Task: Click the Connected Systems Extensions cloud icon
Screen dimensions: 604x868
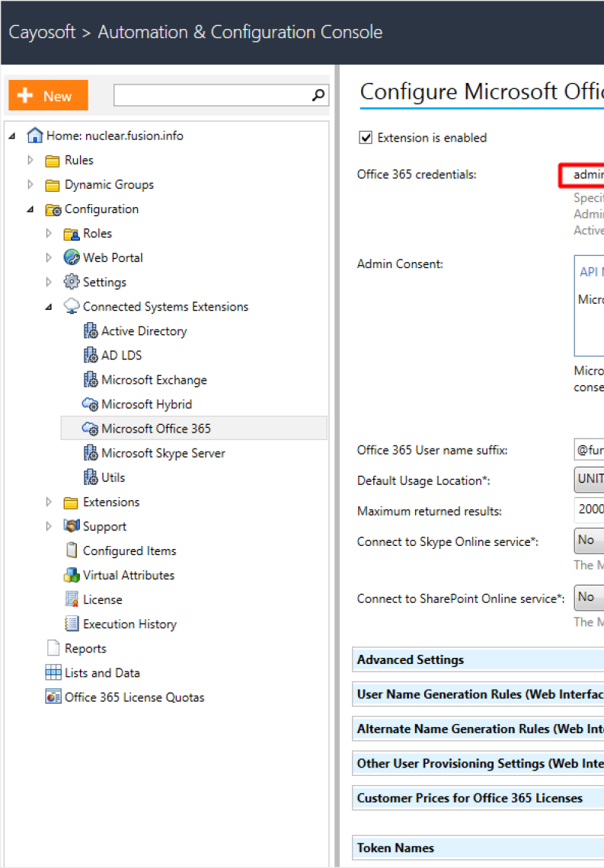Action: (x=72, y=306)
